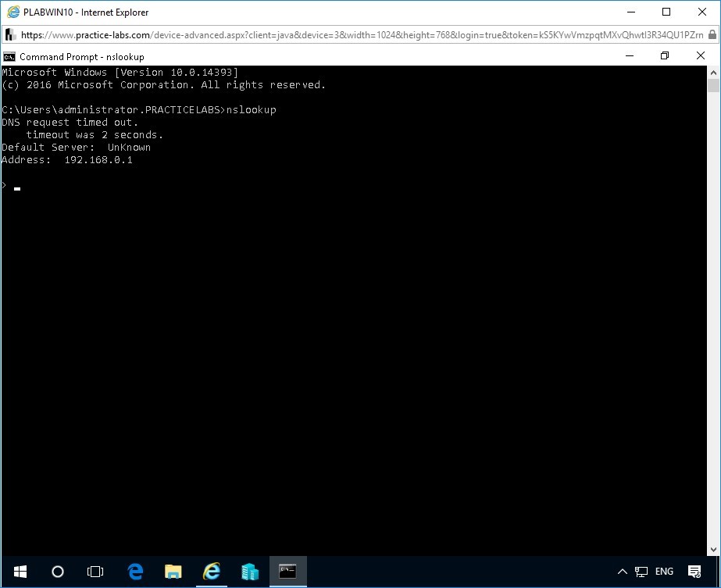
Task: Click the scroll up arrow in Command Prompt
Action: [713, 71]
